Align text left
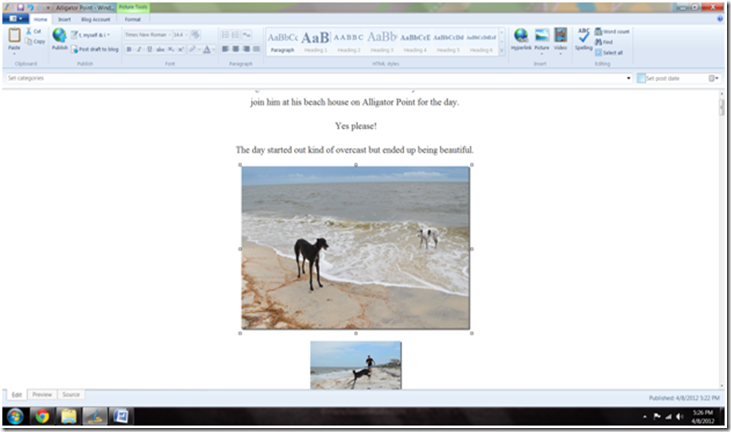 tap(225, 49)
